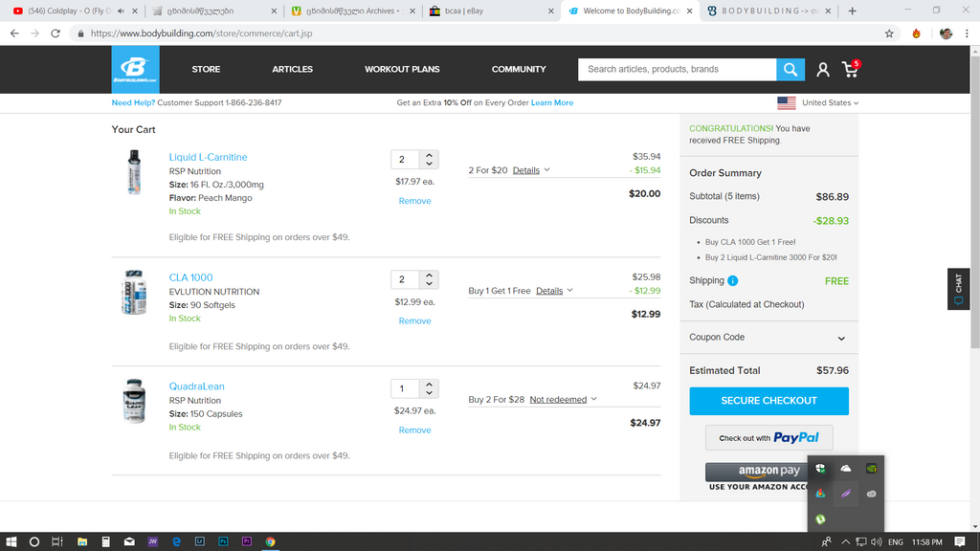Decrease CLA 1000 quantity with down arrow

(x=430, y=283)
